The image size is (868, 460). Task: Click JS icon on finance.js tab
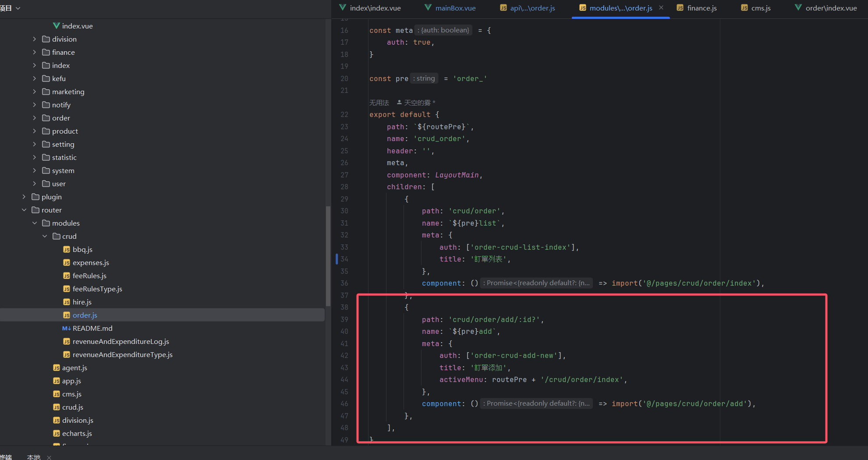(x=680, y=8)
